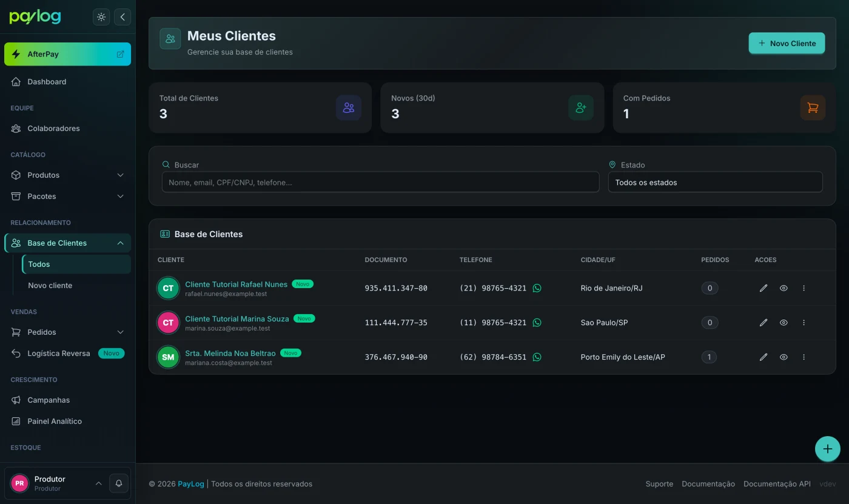Toggle the light/dark theme sun icon

pos(101,17)
